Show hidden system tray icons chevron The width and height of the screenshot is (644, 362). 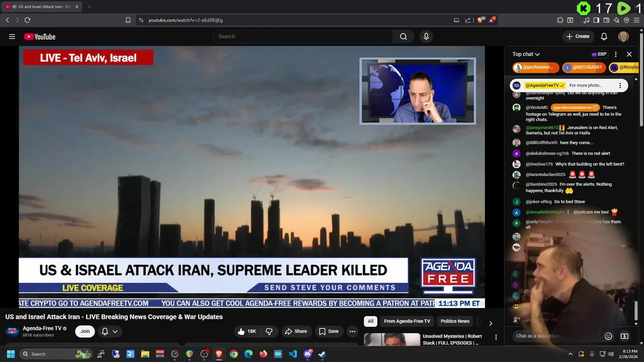tap(570, 354)
